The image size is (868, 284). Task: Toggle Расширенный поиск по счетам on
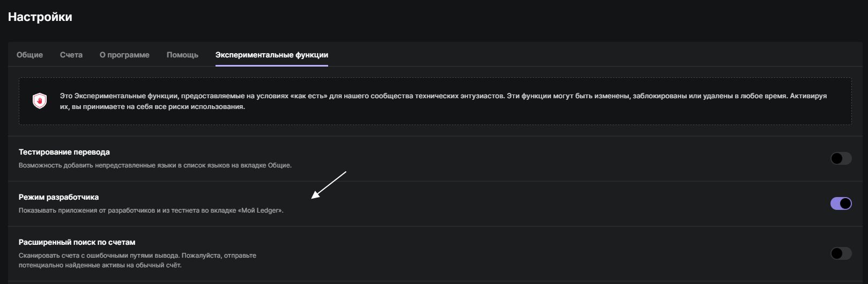click(x=840, y=253)
